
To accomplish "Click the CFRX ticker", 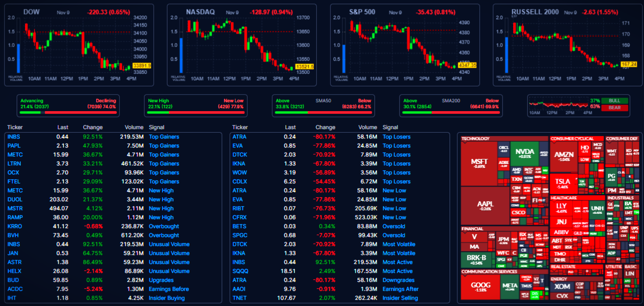I will pyautogui.click(x=240, y=217).
